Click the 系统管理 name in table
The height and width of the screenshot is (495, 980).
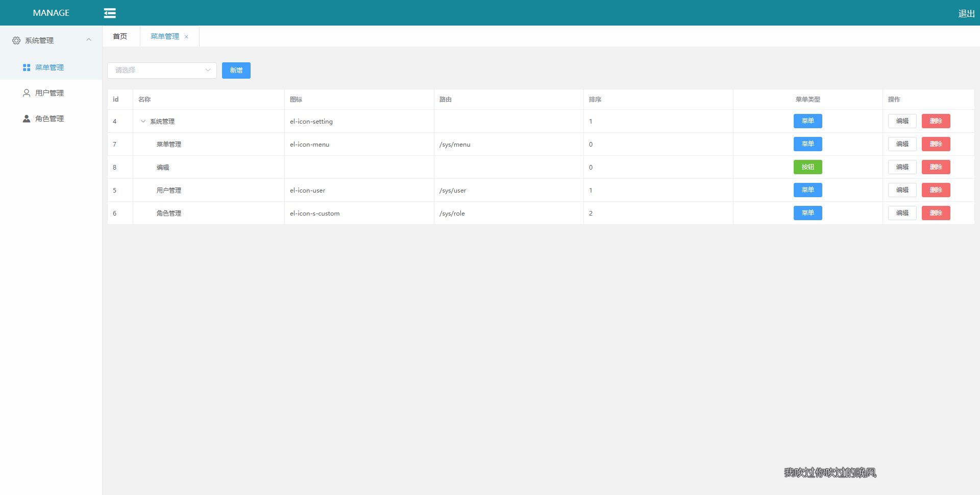pyautogui.click(x=162, y=122)
